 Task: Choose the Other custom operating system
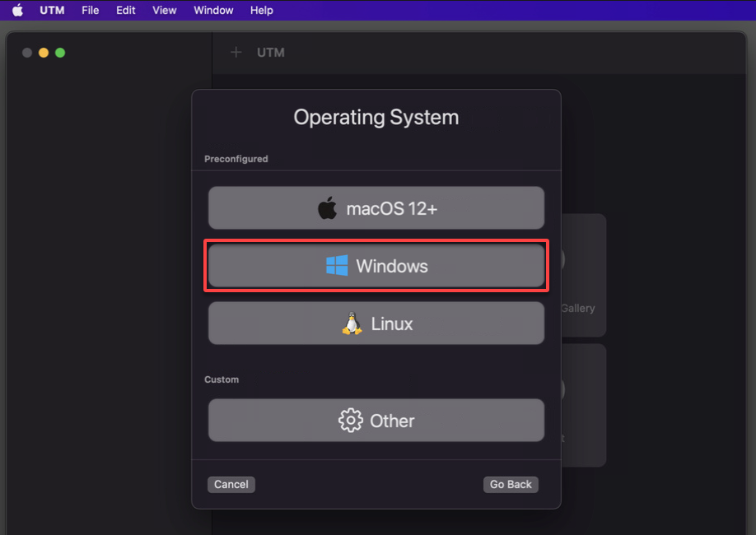click(x=376, y=421)
